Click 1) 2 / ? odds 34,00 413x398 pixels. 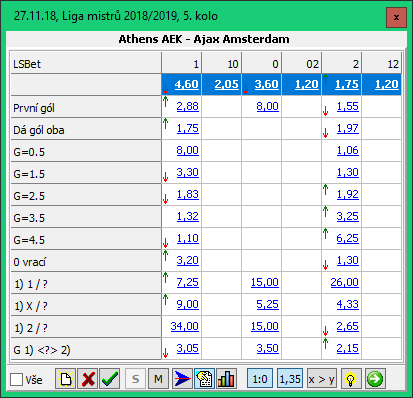click(x=185, y=326)
